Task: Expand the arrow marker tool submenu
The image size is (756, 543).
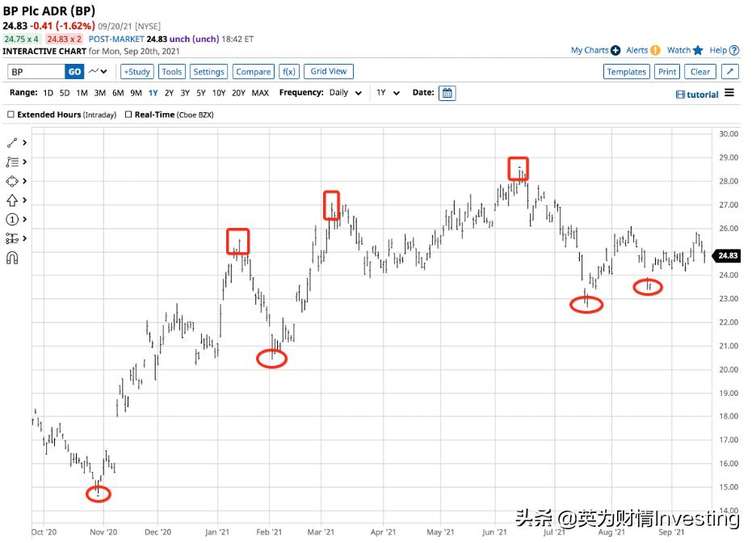Action: click(24, 200)
